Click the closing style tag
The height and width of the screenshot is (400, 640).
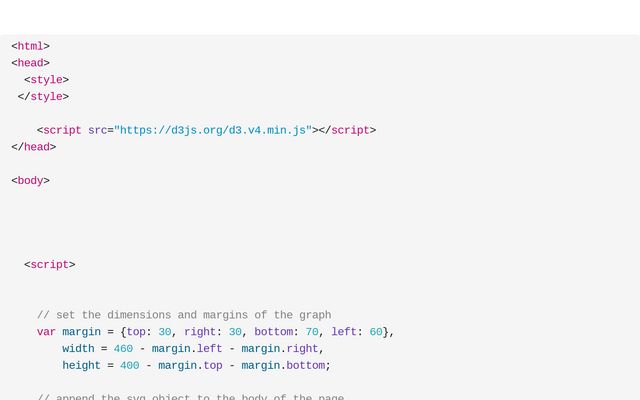(x=43, y=97)
